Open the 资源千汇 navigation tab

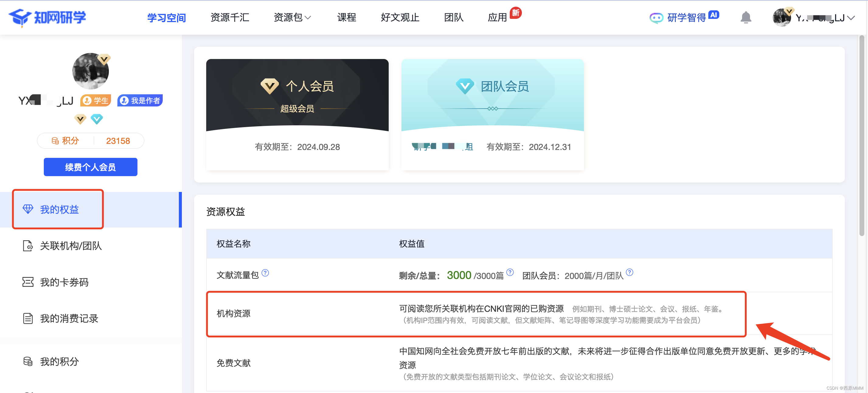(229, 18)
